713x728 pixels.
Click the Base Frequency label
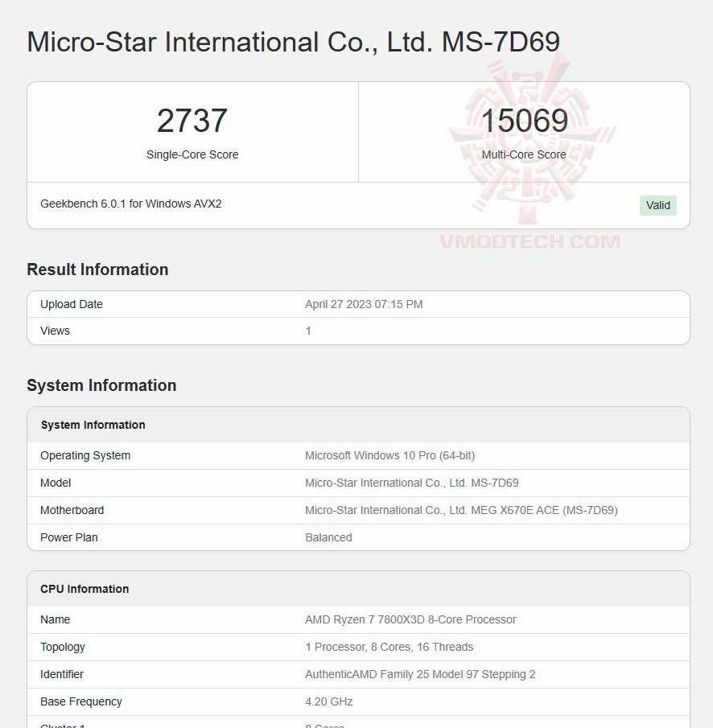point(81,701)
